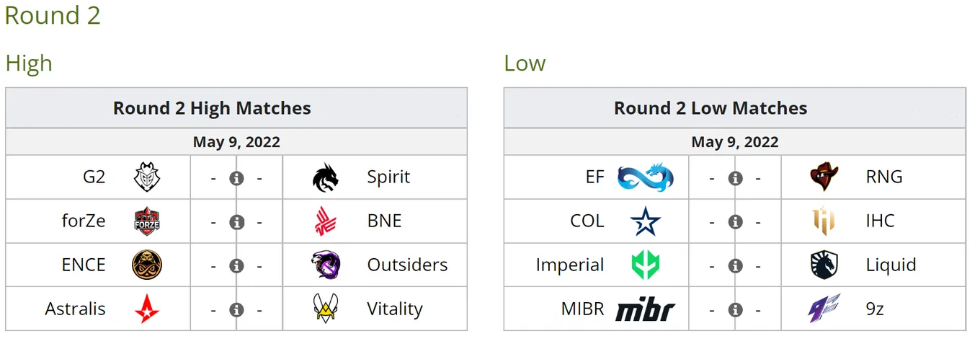Open match info for COL vs IHC

pyautogui.click(x=735, y=222)
